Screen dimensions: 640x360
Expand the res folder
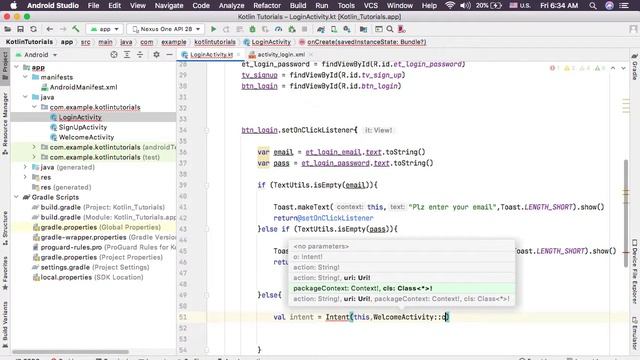coord(25,177)
